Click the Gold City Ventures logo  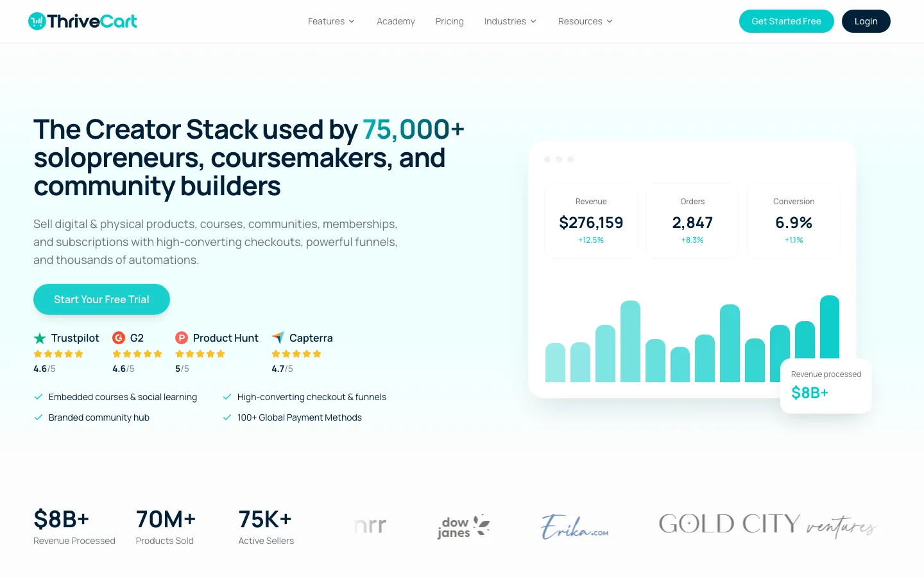767,525
